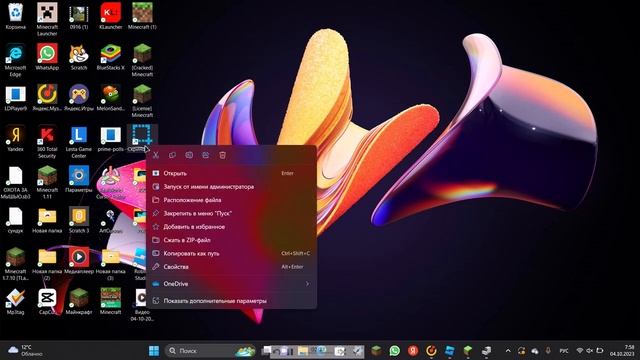Open the weather widget showing 12°C
This screenshot has width=640, height=360.
click(x=26, y=350)
